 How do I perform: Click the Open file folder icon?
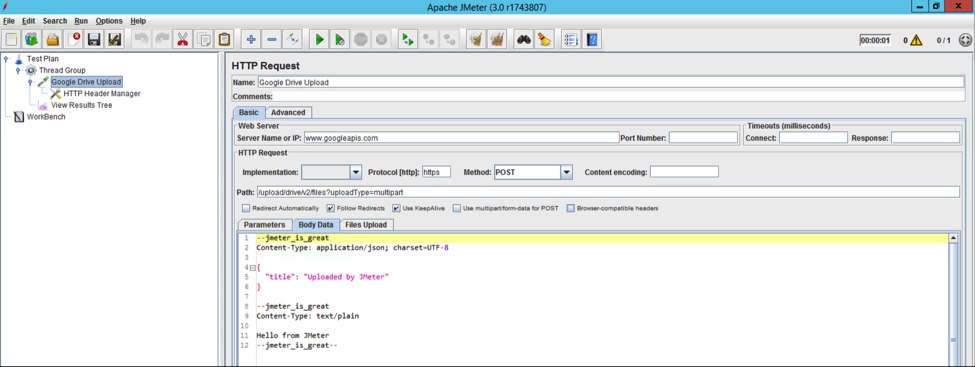coord(53,40)
